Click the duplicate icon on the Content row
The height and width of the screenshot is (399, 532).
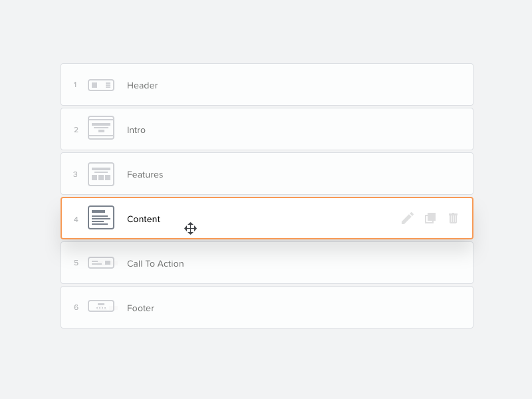coord(430,218)
